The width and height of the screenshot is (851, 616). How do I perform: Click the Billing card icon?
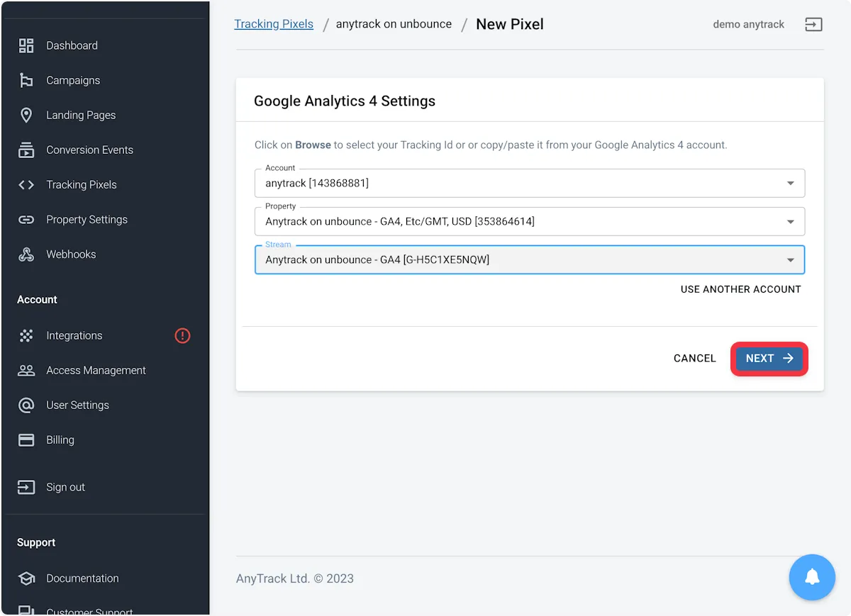pos(26,439)
